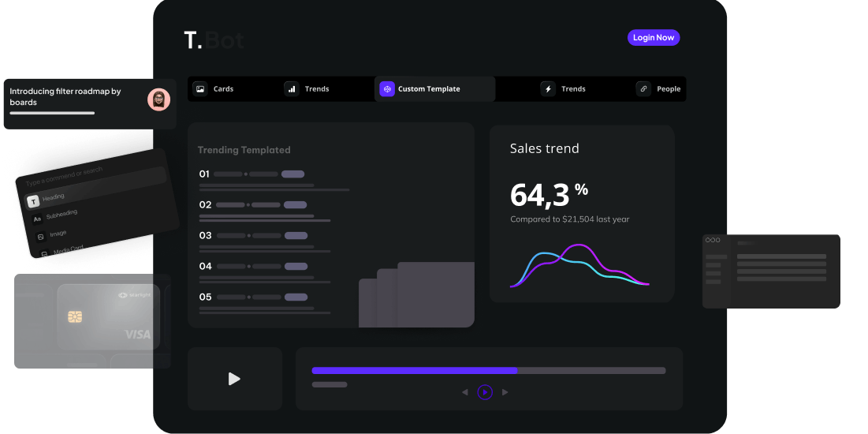This screenshot has width=868, height=434.
Task: Click the Subheading Aa icon
Action: pyautogui.click(x=36, y=219)
